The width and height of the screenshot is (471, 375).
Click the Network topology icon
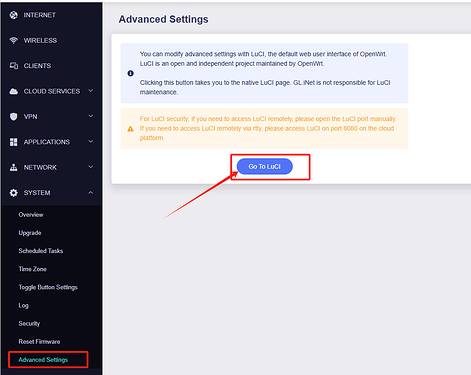click(x=13, y=167)
